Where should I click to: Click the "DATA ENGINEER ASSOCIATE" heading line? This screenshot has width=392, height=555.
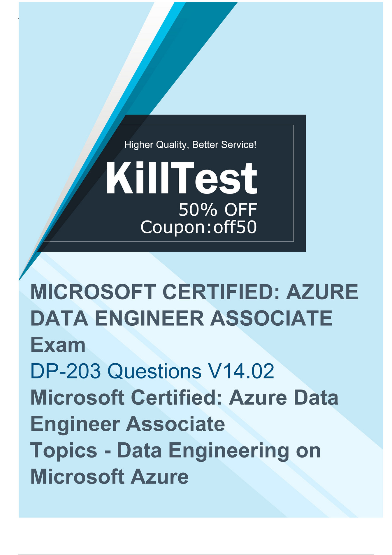tap(181, 318)
